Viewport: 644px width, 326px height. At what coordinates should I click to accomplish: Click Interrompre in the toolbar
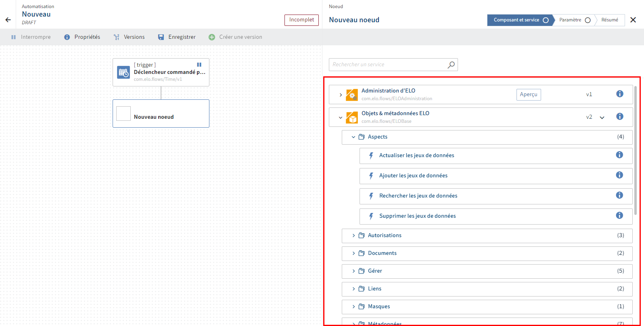(x=31, y=37)
